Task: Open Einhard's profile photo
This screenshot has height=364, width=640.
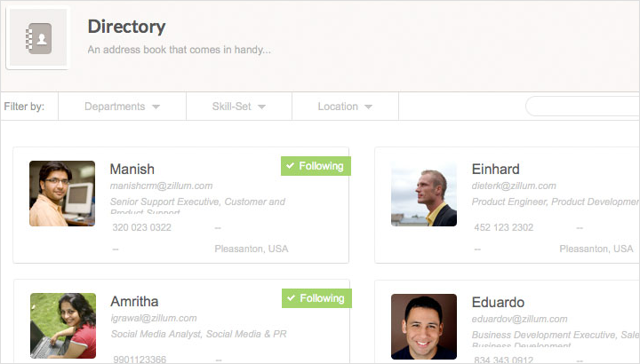Action: tap(424, 194)
